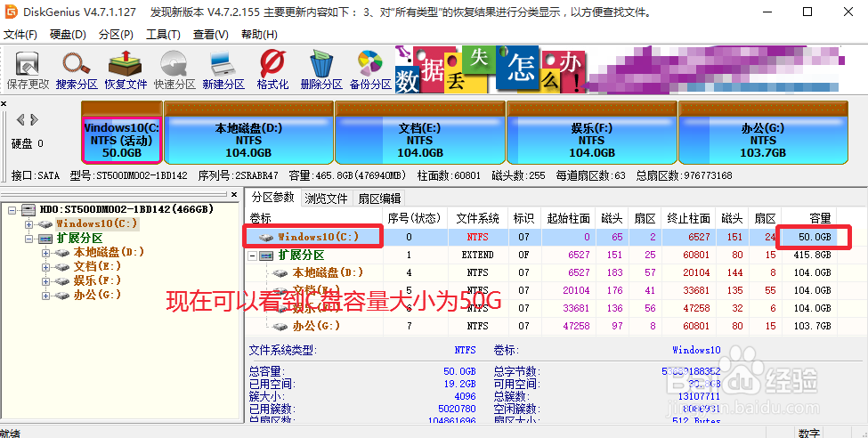Click the 415.8GB extended partition capacity

click(x=812, y=255)
